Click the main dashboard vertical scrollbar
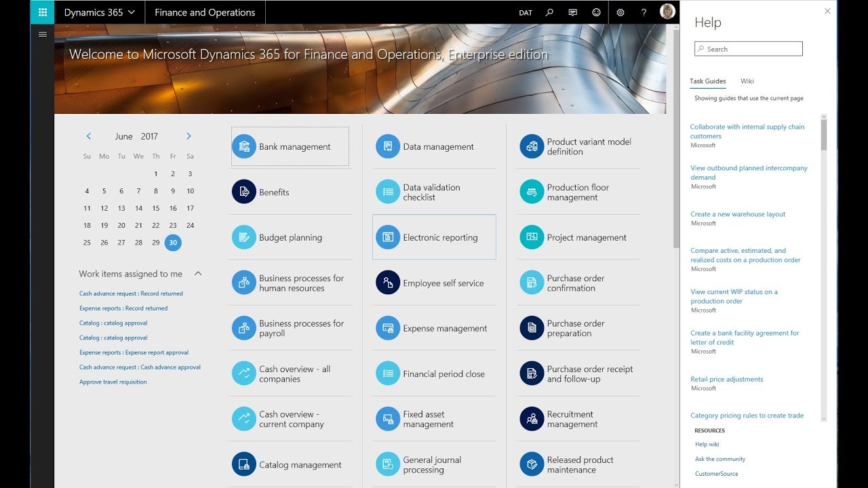 (676, 139)
